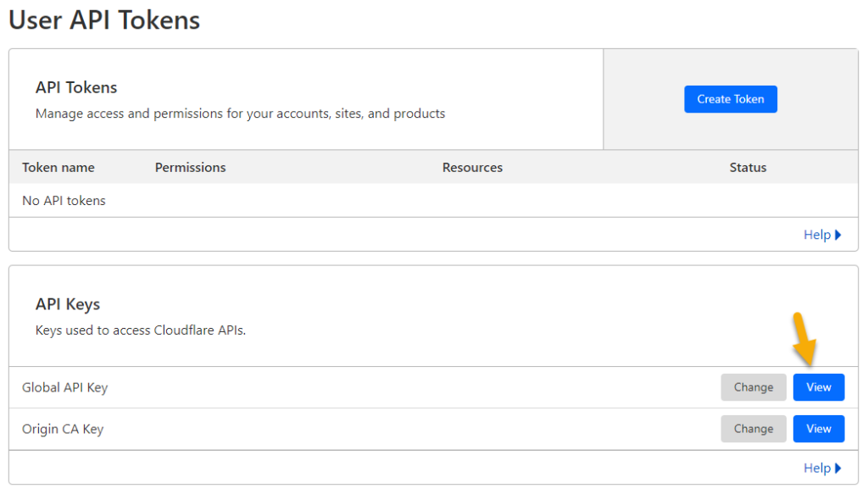Click the User API Tokens page heading
Screen dimensions: 868x494
pos(104,20)
